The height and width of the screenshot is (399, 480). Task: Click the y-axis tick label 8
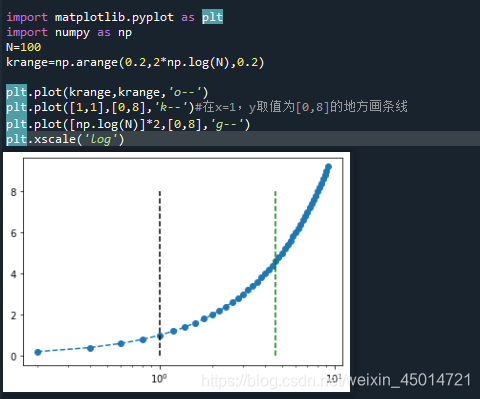pyautogui.click(x=13, y=192)
